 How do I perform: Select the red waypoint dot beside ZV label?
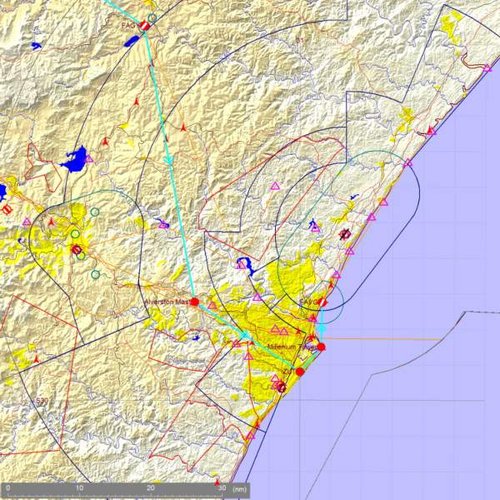(x=300, y=372)
